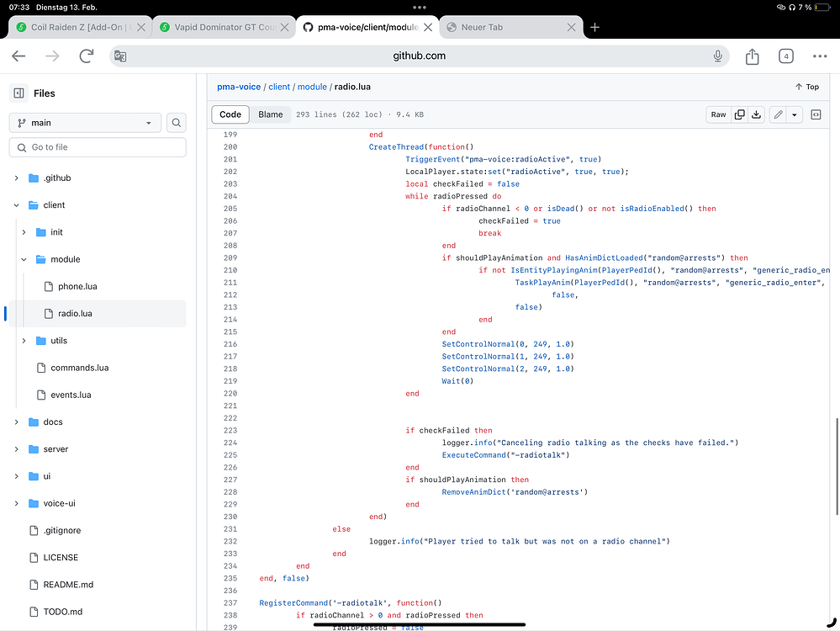Click the pencil edit file icon
This screenshot has height=631, width=840.
click(x=779, y=114)
